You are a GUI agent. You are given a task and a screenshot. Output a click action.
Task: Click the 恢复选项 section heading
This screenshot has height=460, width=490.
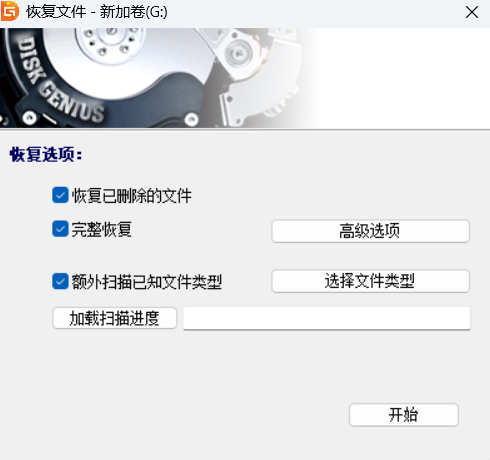click(x=46, y=155)
